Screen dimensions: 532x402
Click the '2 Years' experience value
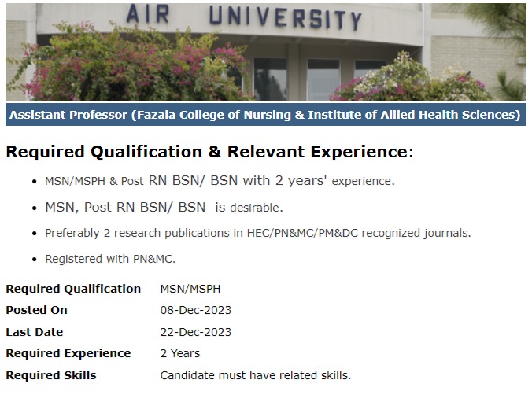pyautogui.click(x=180, y=353)
